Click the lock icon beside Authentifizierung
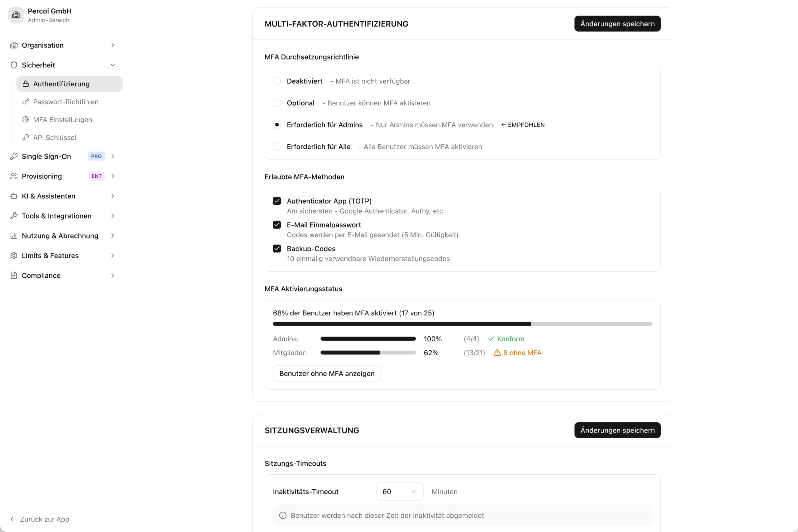 (x=26, y=84)
